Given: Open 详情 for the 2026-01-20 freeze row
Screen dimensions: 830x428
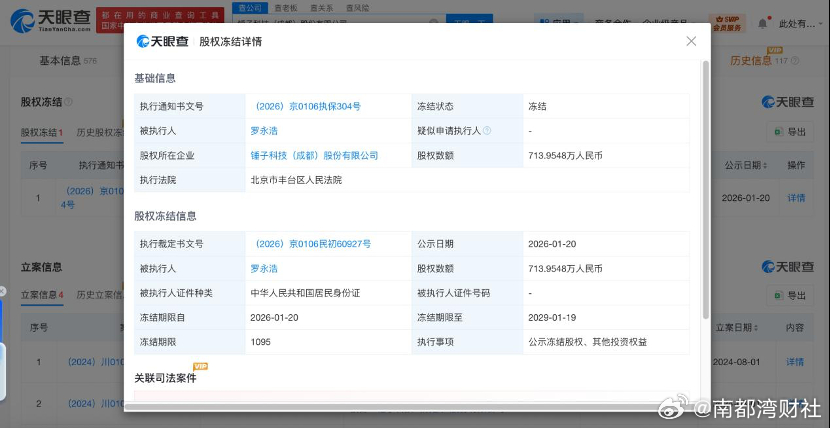Looking at the screenshot, I should pos(795,197).
